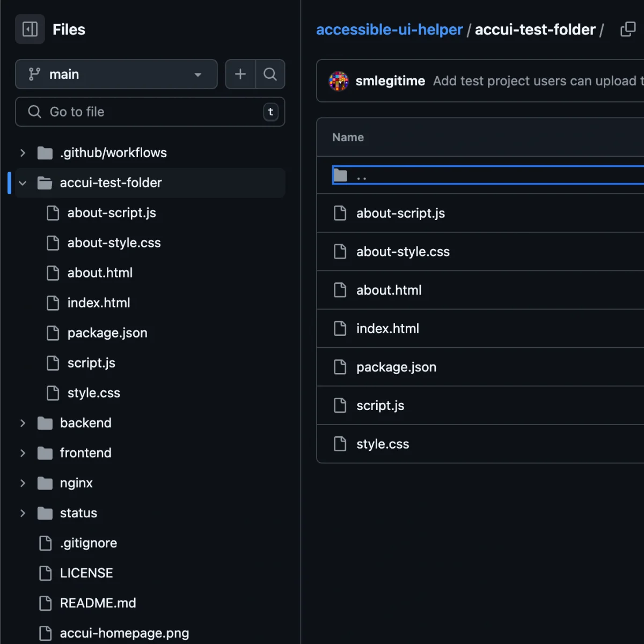Open script.js in the file table

pyautogui.click(x=380, y=406)
